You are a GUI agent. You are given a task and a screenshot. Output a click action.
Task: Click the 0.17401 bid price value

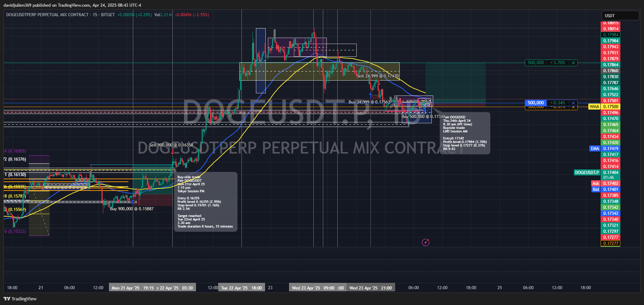pos(611,189)
